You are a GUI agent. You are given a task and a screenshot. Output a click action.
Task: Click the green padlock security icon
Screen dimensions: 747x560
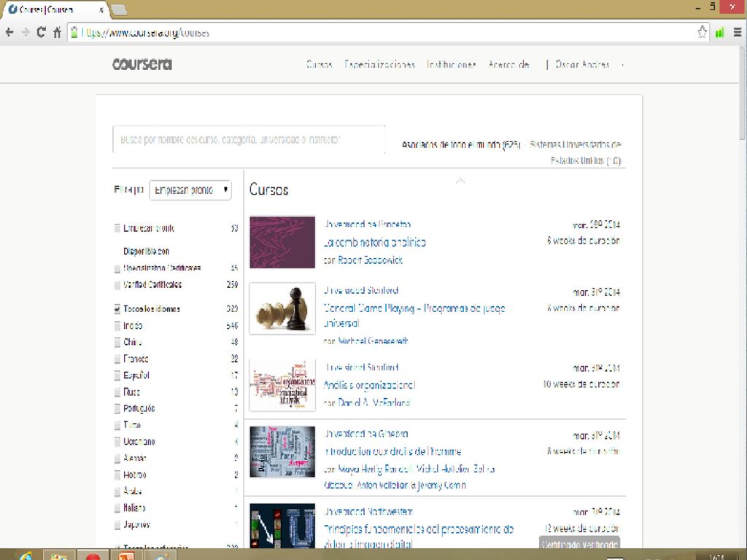[x=74, y=32]
